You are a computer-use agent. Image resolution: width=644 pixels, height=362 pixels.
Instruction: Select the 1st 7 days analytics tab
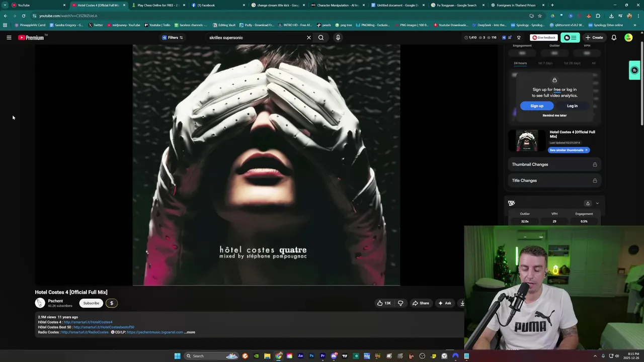(545, 63)
